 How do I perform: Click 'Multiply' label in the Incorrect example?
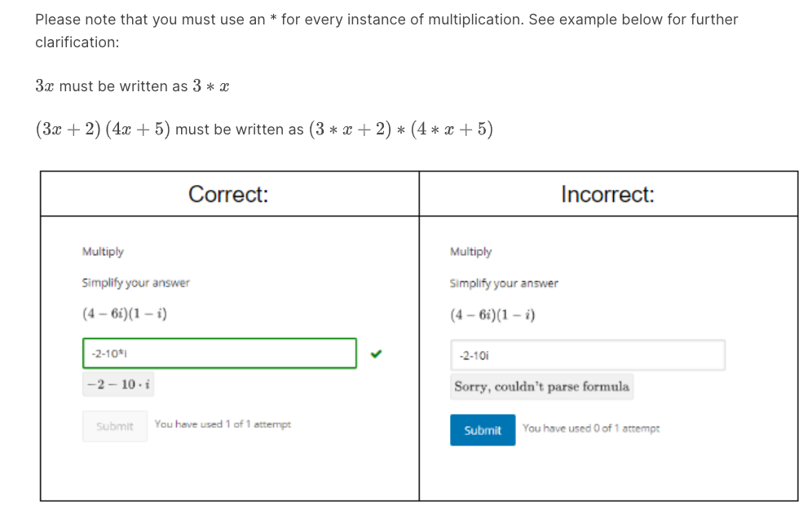click(470, 252)
